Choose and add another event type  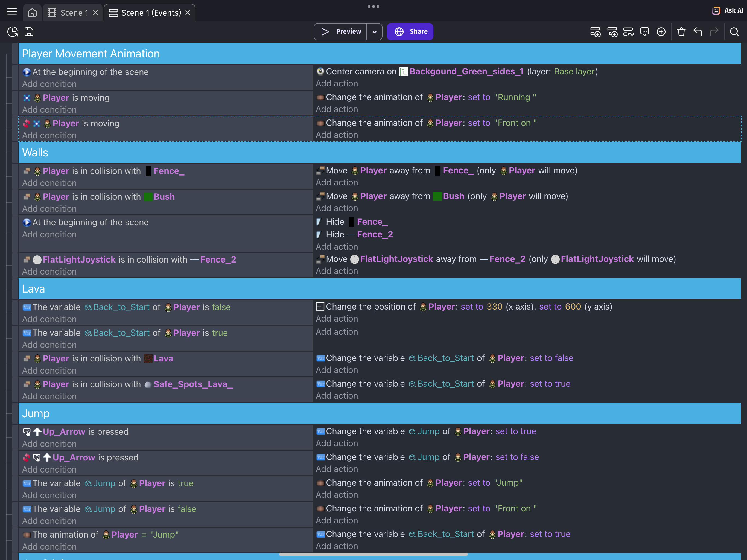coord(661,32)
